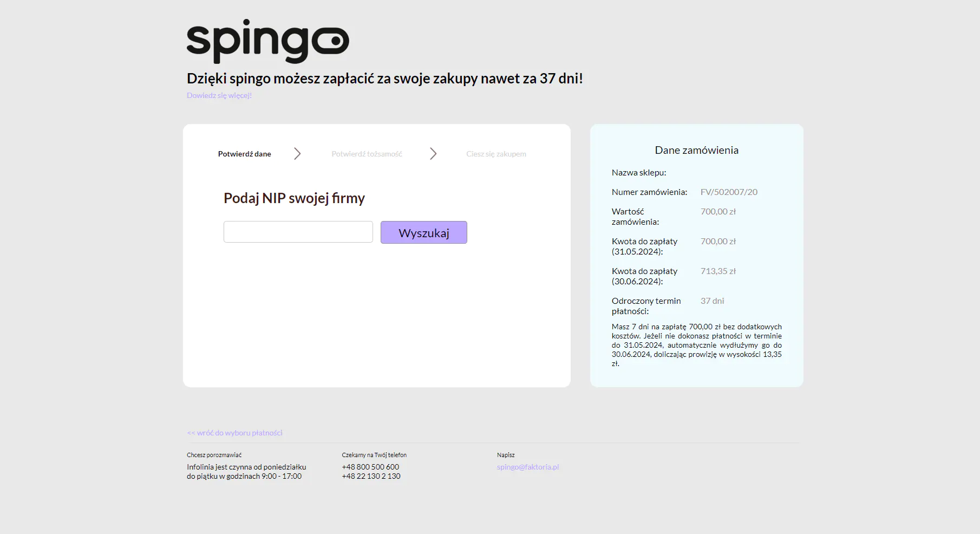Click the 713,35 zł amount
The width and height of the screenshot is (980, 534).
click(718, 271)
